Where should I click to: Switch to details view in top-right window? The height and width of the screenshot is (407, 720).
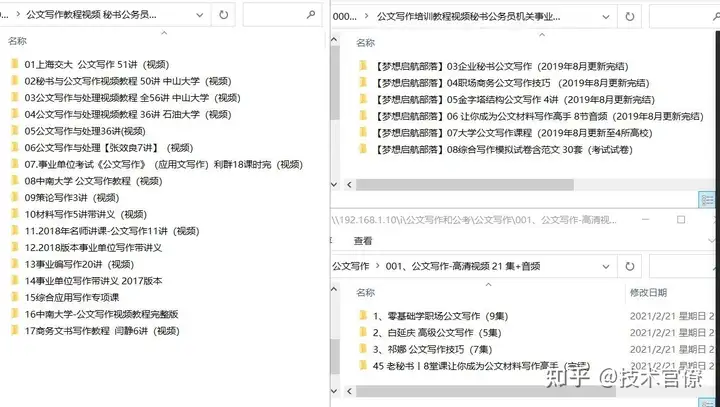707,199
